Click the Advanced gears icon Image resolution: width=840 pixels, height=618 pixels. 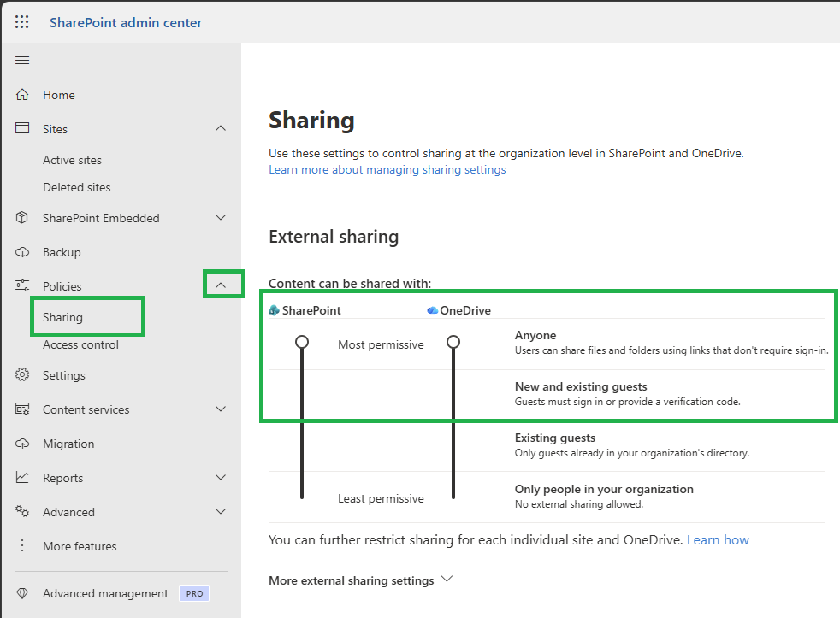coord(22,511)
